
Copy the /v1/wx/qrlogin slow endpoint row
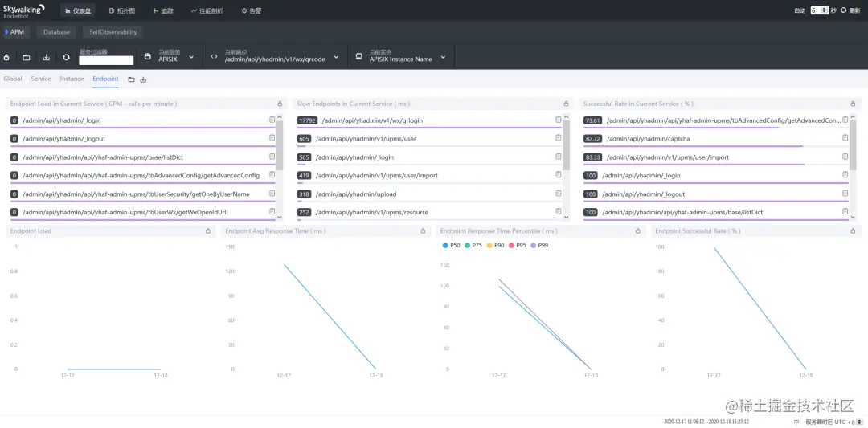559,120
